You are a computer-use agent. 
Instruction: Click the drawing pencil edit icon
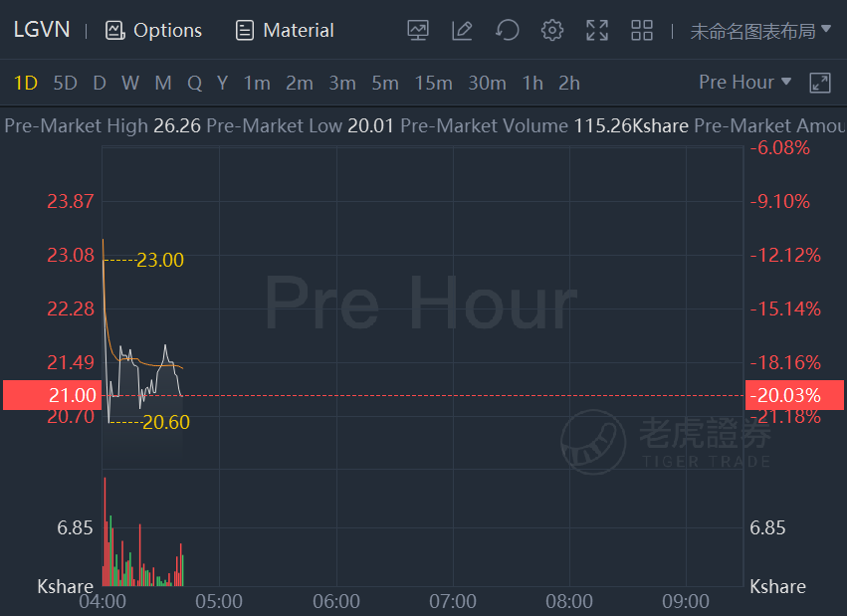(462, 31)
